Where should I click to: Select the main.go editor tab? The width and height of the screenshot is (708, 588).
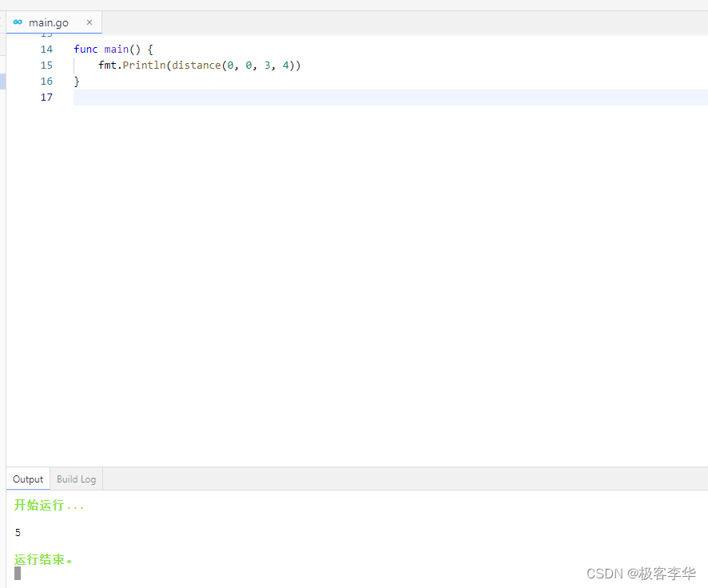point(54,22)
